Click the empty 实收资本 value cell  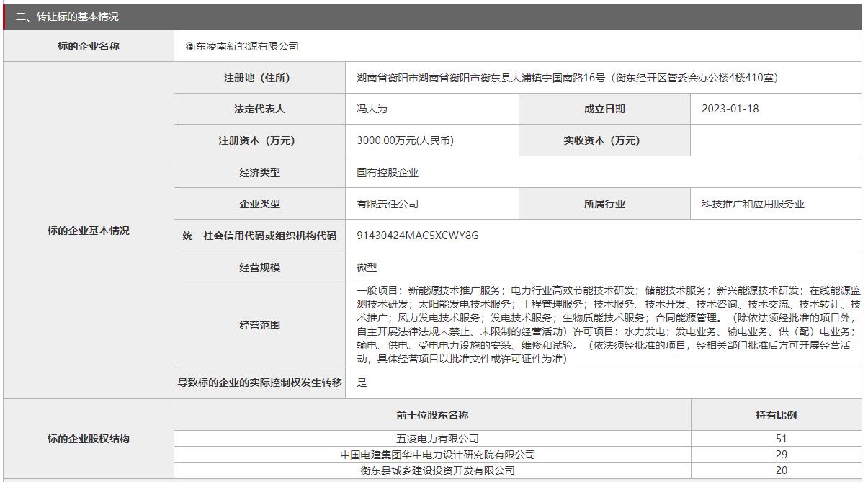(x=775, y=141)
